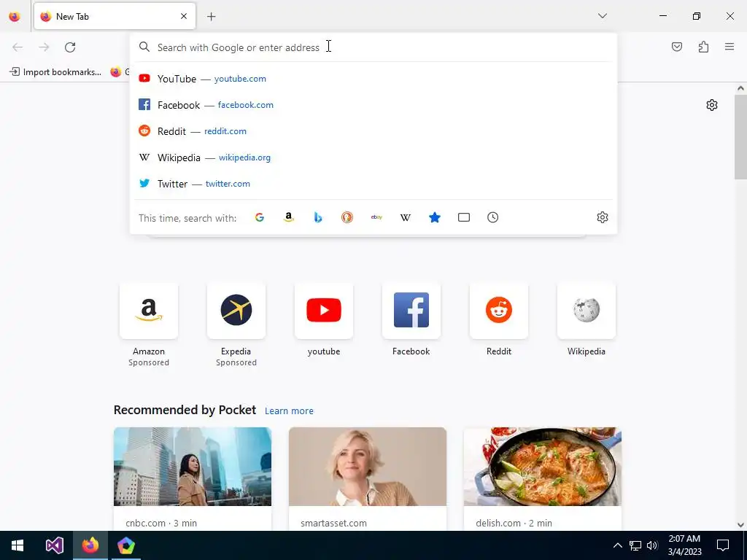Open the network status tray icon
The image size is (747, 560).
pos(635,545)
